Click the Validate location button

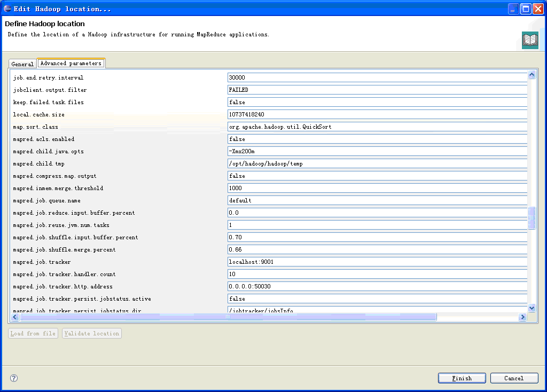pos(91,333)
